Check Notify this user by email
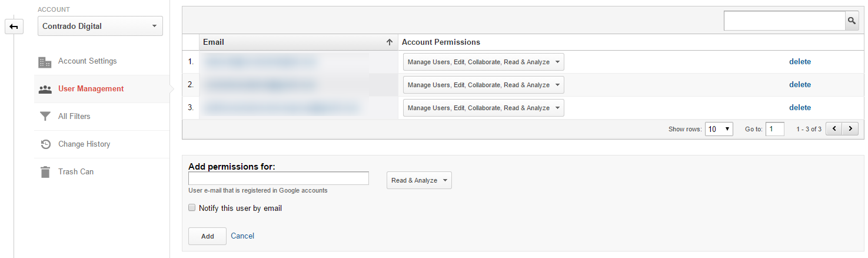Image resolution: width=868 pixels, height=258 pixels. 192,208
